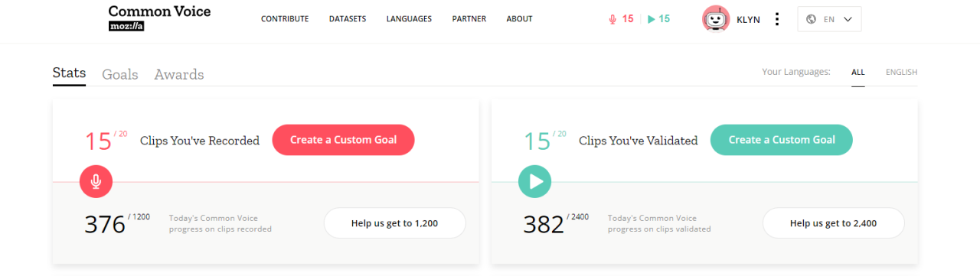Switch to the Goals tab
The height and width of the screenshot is (276, 980).
point(120,74)
